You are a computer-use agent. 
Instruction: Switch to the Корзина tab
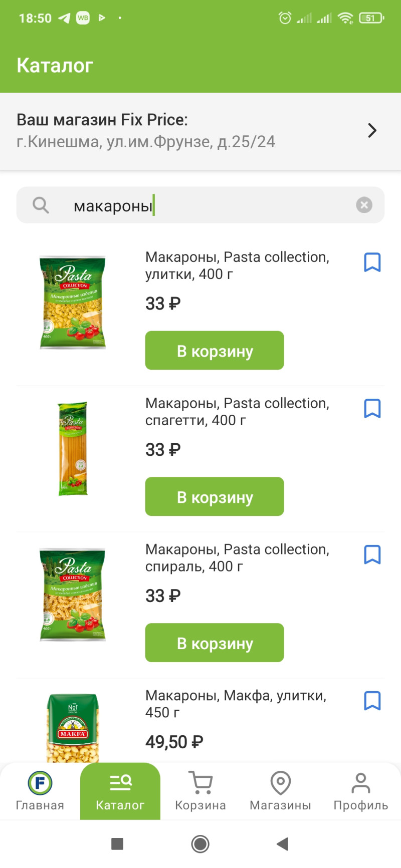(x=200, y=791)
